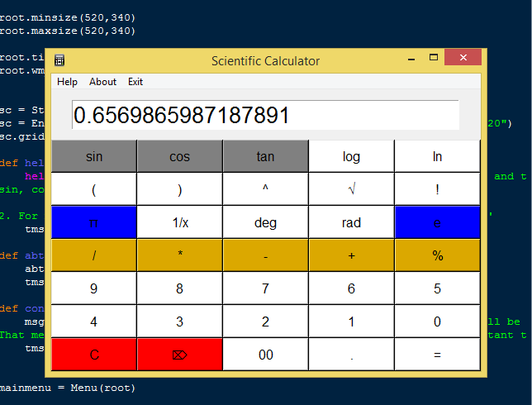Click the decimal point button
This screenshot has height=405, width=532.
click(352, 354)
